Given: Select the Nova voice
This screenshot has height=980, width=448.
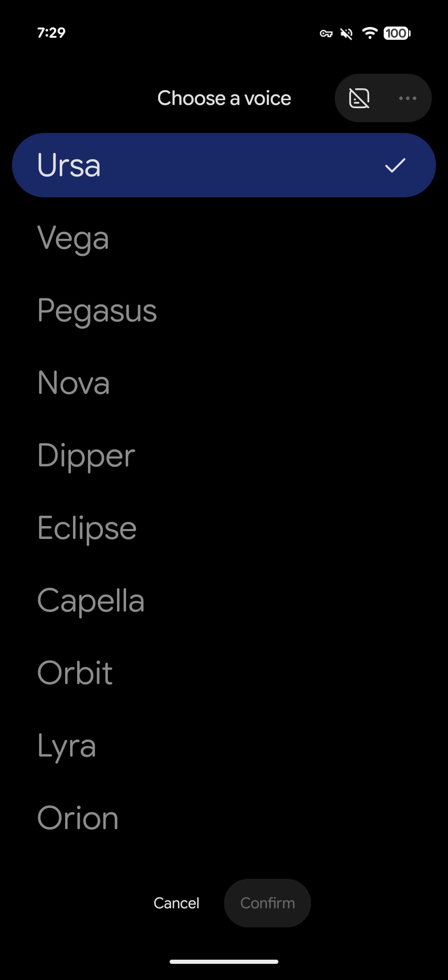Looking at the screenshot, I should 224,383.
